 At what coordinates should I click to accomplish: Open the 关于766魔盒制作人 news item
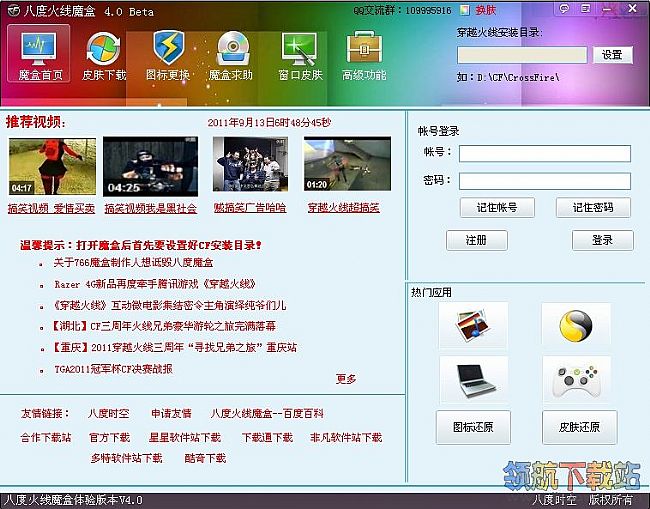tap(133, 262)
